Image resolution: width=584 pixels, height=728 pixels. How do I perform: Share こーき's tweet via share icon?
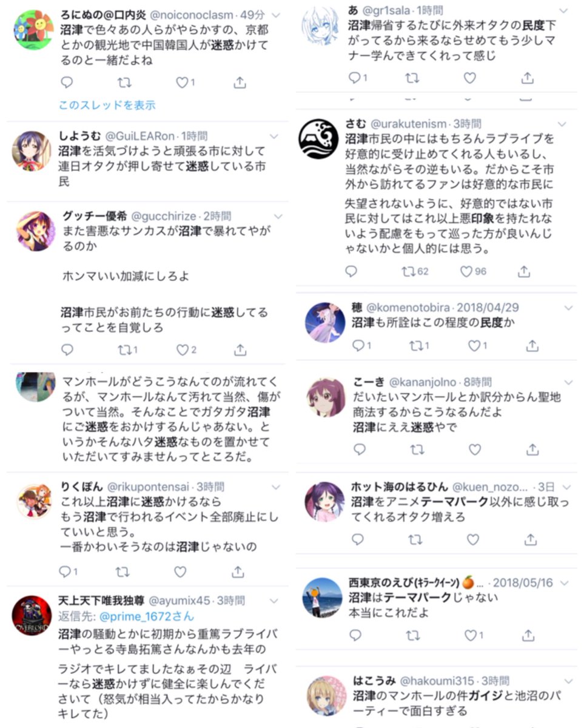coord(532,450)
